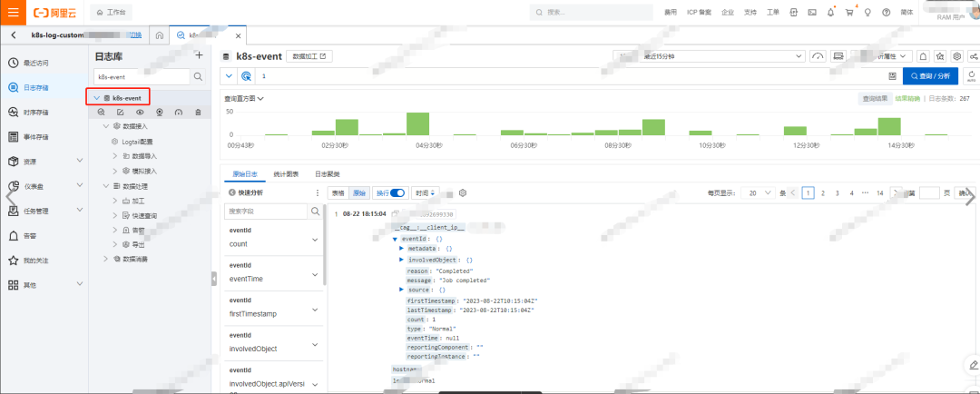Click the trash delete icon under k8s-event
The image size is (980, 394).
point(198,112)
